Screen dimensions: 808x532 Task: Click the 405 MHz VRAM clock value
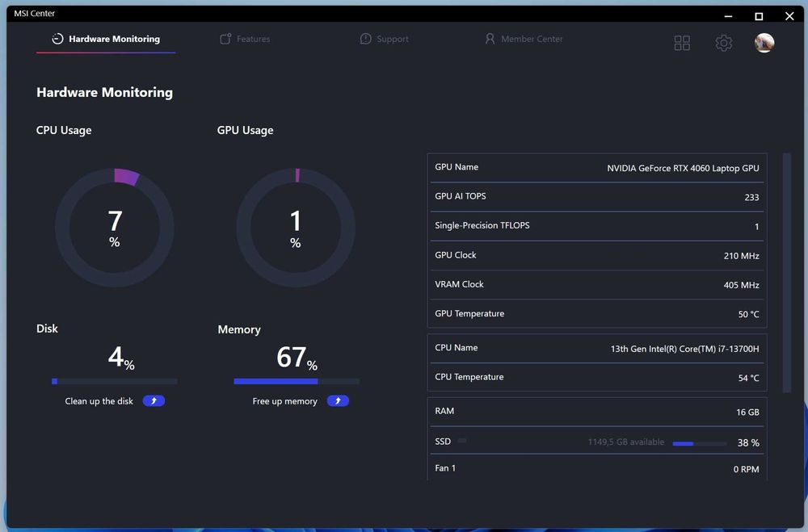point(741,285)
